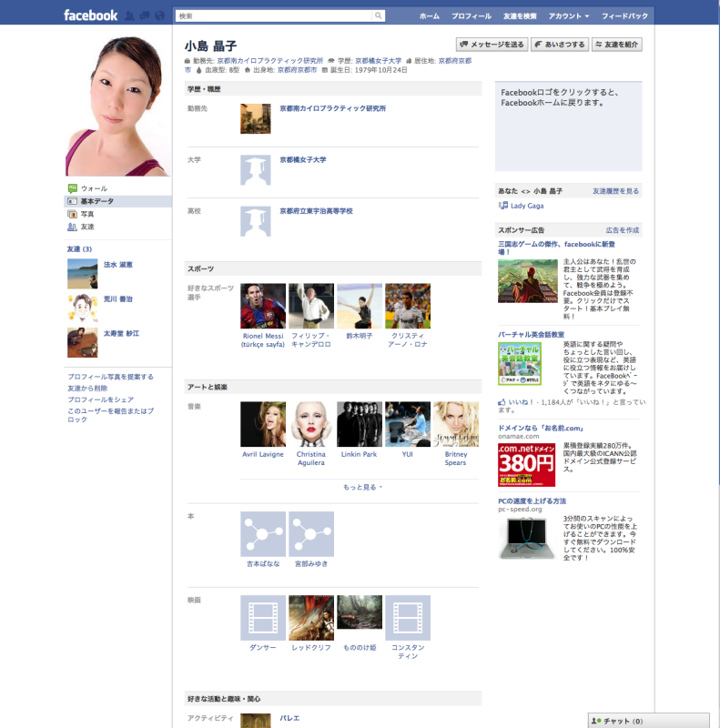The image size is (720, 728).
Task: Open notifications globe icon
Action: [x=160, y=15]
